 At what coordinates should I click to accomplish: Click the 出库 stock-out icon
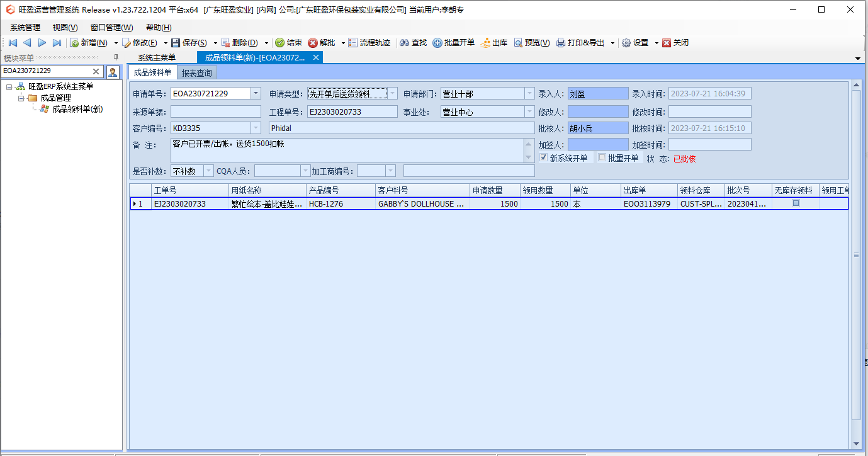coord(485,43)
